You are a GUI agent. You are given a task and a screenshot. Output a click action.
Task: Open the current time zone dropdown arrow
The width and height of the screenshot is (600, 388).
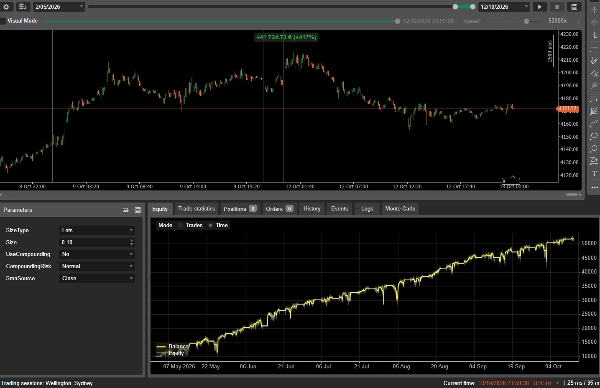pyautogui.click(x=557, y=383)
